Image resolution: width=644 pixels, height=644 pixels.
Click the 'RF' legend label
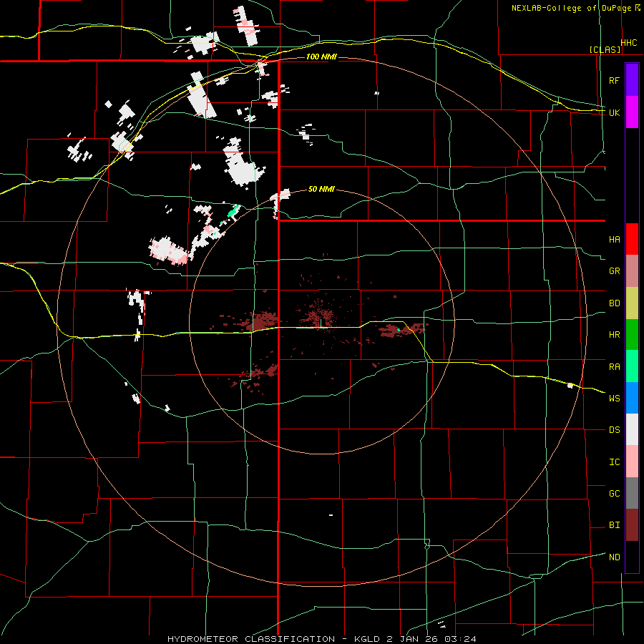point(614,80)
